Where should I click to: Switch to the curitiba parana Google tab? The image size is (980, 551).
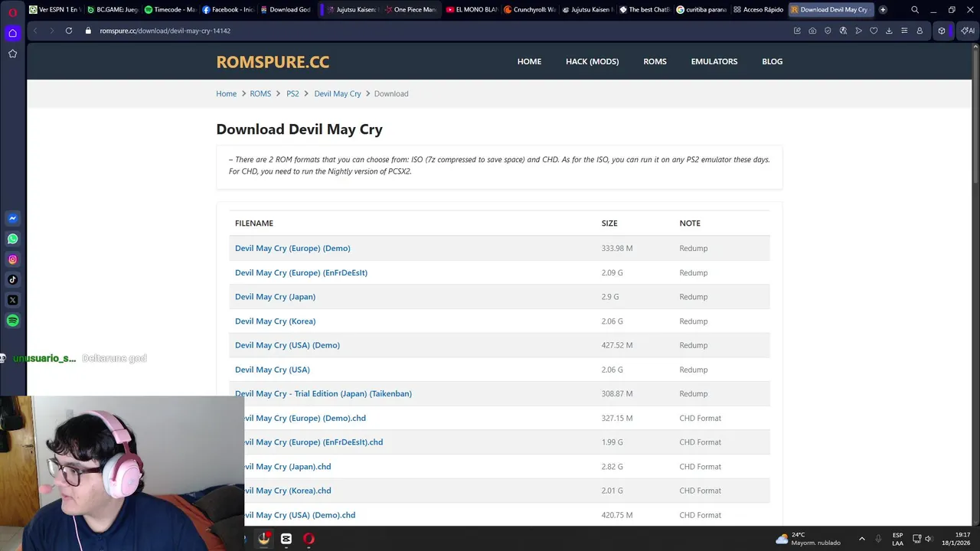[702, 10]
